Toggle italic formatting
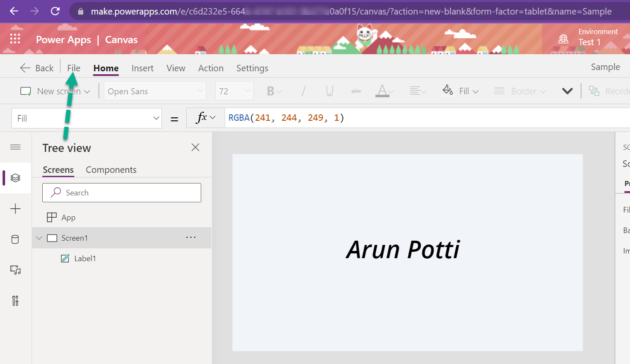 click(x=303, y=91)
